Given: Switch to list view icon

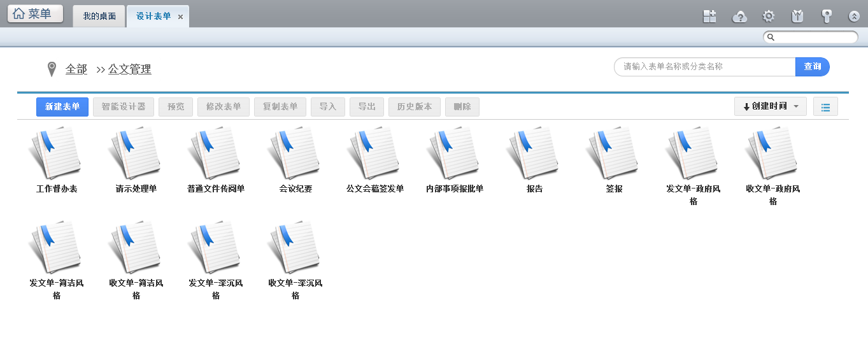Looking at the screenshot, I should (825, 107).
